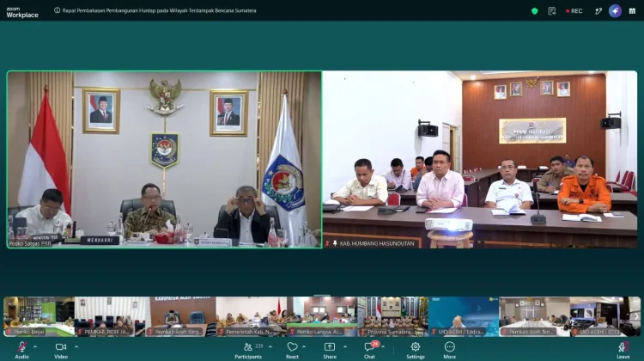This screenshot has height=361, width=644.
Task: Select the Pemko Langsa thumbnail
Action: 322,316
